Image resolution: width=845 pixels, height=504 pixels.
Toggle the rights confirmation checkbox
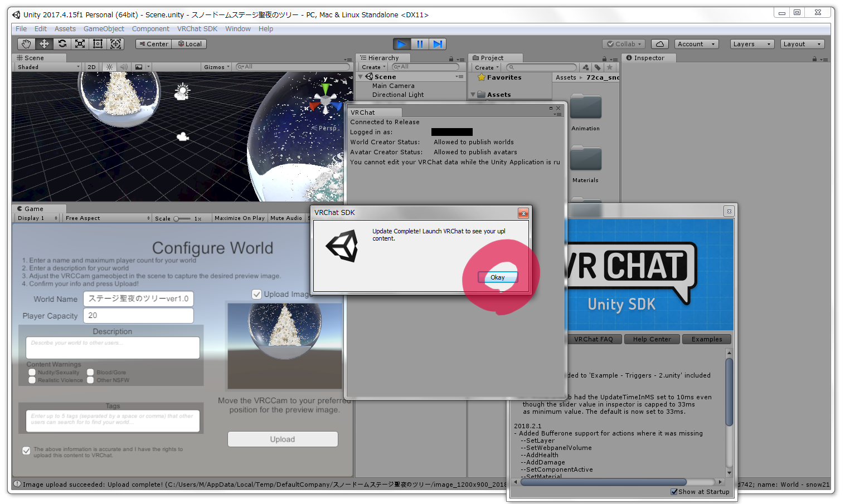pyautogui.click(x=26, y=451)
